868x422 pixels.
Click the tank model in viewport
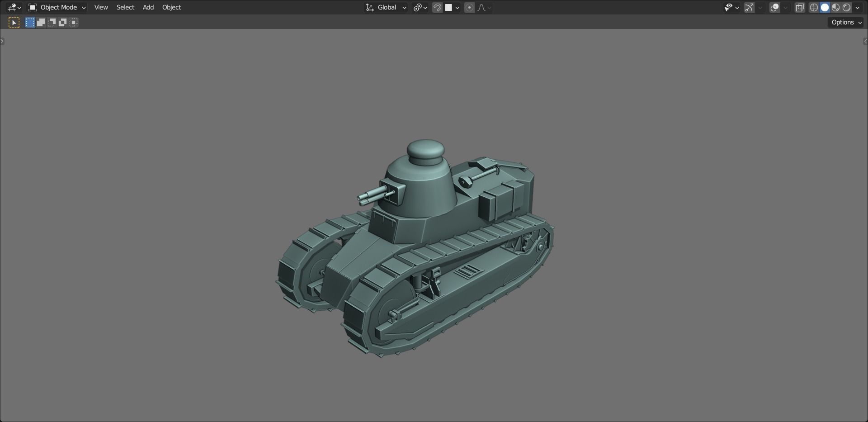point(415,248)
